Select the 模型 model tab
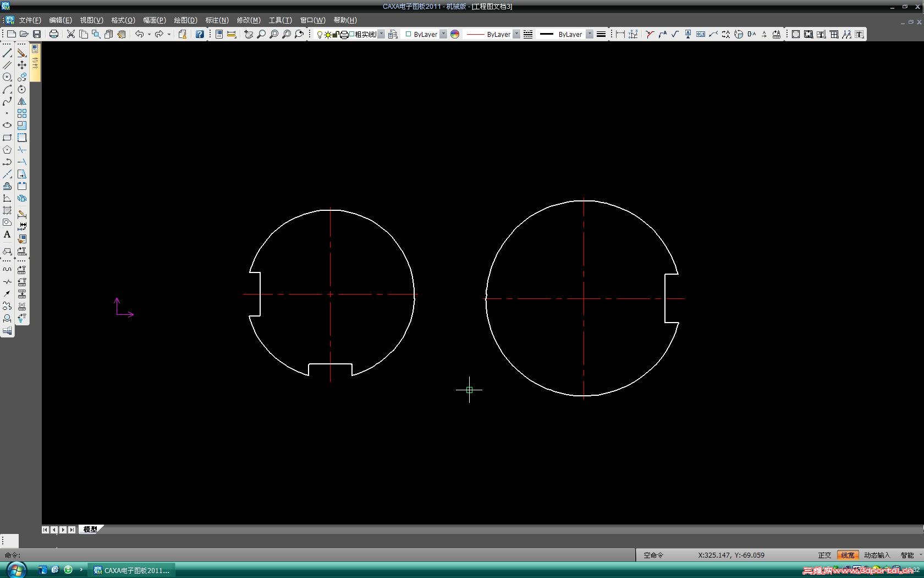Screen dimensions: 924x578 [x=90, y=530]
